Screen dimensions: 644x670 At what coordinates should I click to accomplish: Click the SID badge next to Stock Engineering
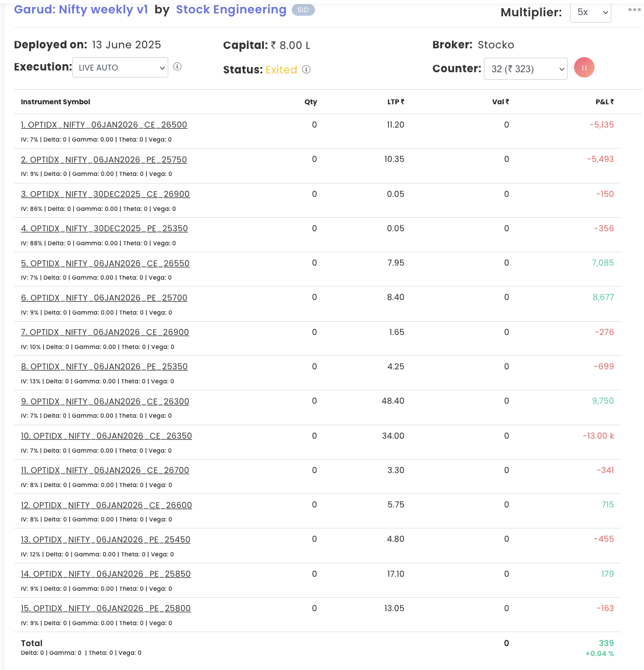tap(303, 10)
